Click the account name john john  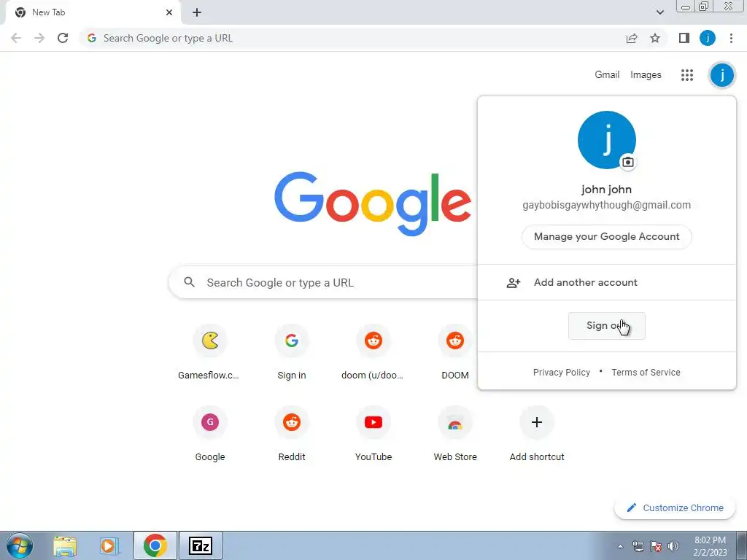tap(606, 190)
